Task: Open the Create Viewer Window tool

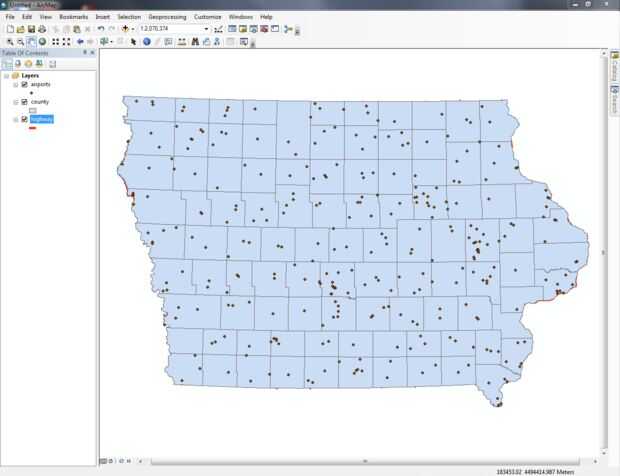Action: click(244, 42)
